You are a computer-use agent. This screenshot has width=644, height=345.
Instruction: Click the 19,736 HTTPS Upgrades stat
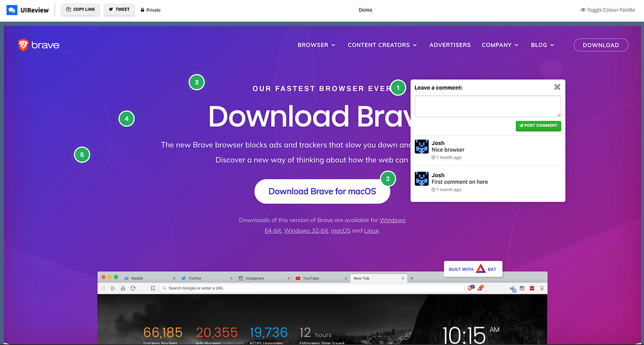click(x=269, y=335)
